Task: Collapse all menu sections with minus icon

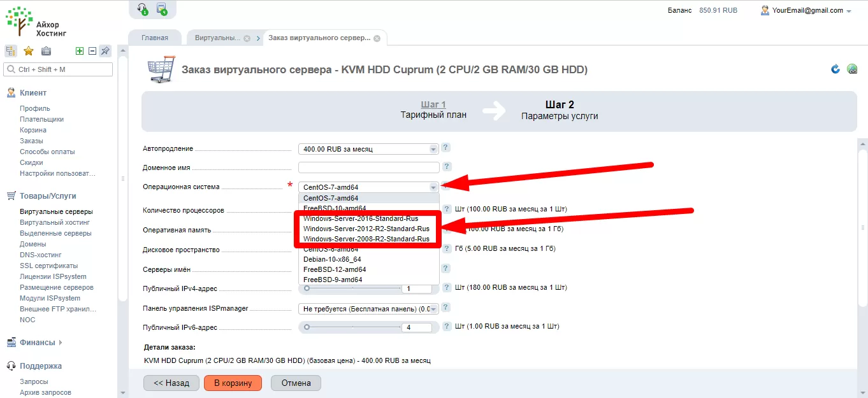Action: [x=92, y=51]
